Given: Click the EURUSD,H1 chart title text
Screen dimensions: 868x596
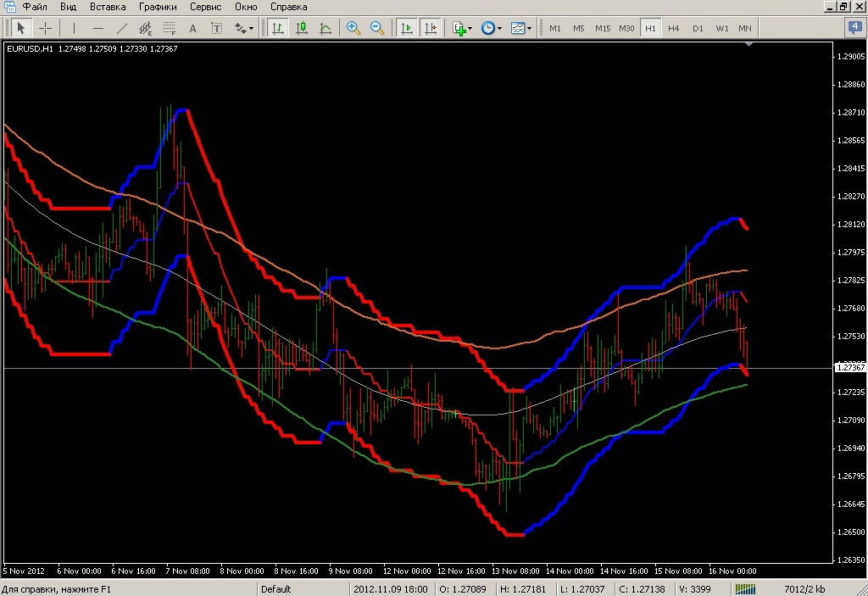Looking at the screenshot, I should click(30, 48).
